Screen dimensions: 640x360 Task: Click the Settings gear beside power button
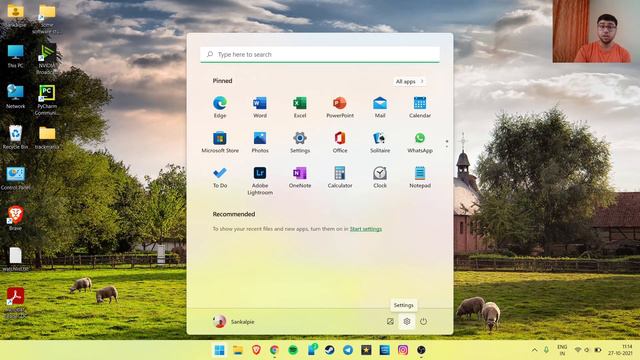(407, 322)
